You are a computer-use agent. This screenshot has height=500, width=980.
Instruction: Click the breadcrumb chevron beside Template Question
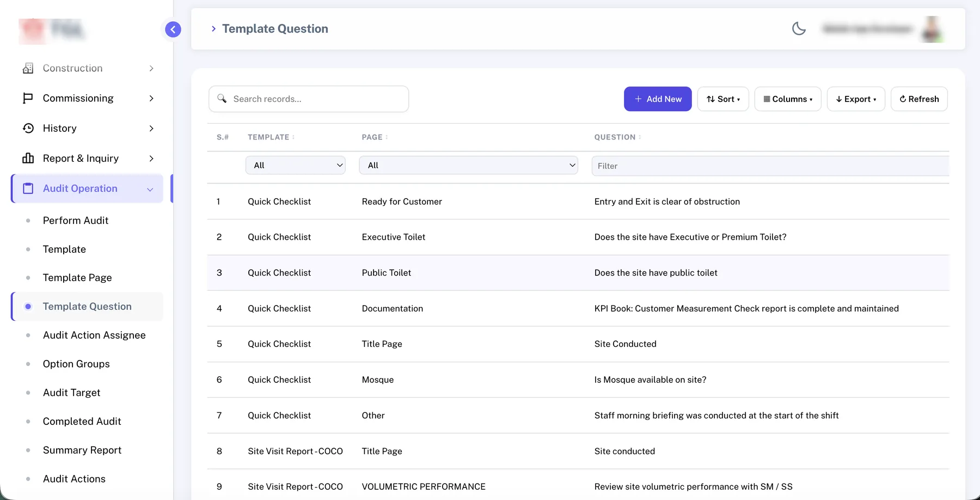tap(213, 29)
